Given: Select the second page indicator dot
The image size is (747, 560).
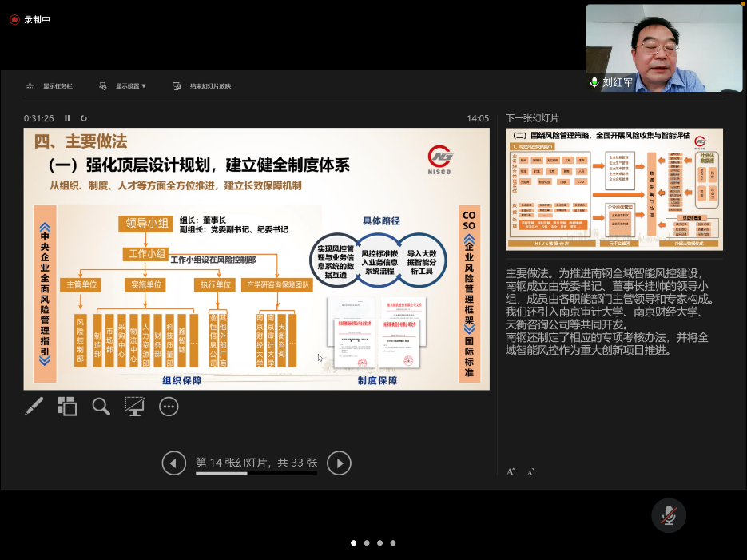Looking at the screenshot, I should [367, 543].
